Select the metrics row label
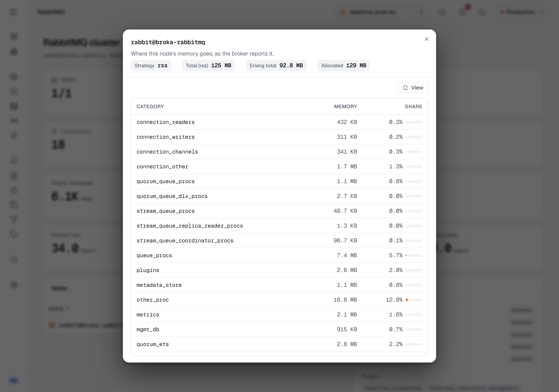 (148, 315)
